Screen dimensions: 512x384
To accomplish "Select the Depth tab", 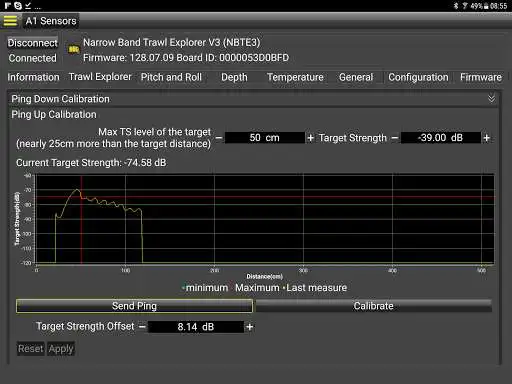I will tap(234, 77).
